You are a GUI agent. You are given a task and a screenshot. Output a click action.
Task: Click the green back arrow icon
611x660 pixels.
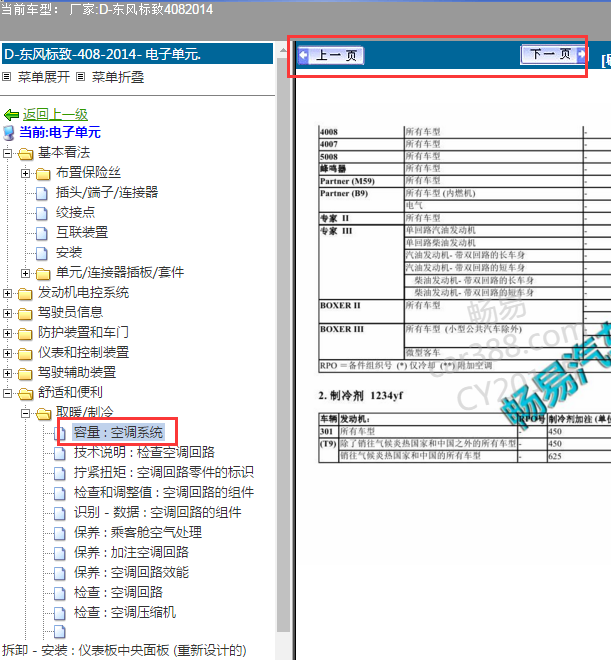11,114
